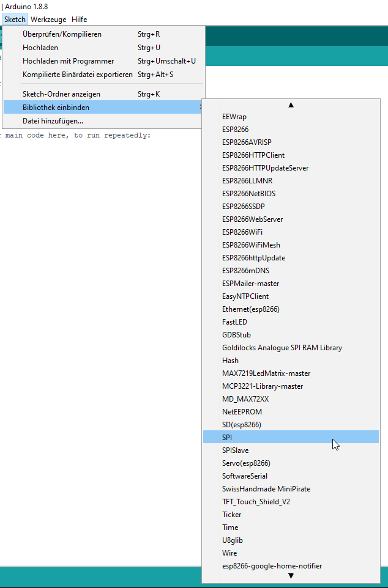Include the Ethernet(esp8266) library
Screen dimensions: 388x588
coord(291,309)
